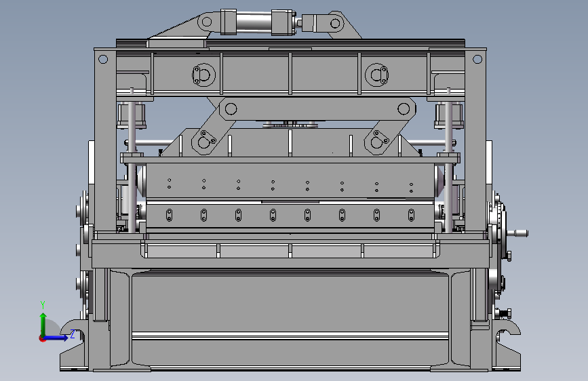Select the long horizontal linkage bar with end holes
This screenshot has height=381, width=588.
[317, 109]
